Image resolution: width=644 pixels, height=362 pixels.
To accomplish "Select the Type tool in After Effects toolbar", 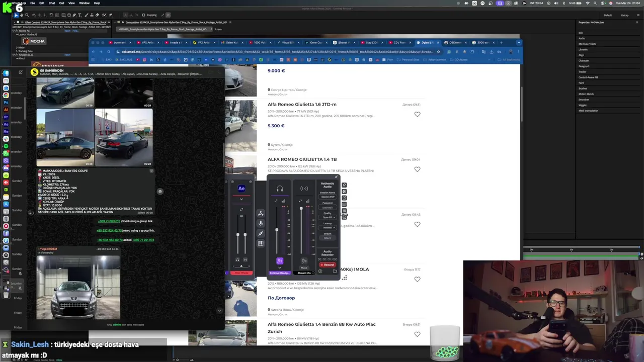I will click(79, 15).
